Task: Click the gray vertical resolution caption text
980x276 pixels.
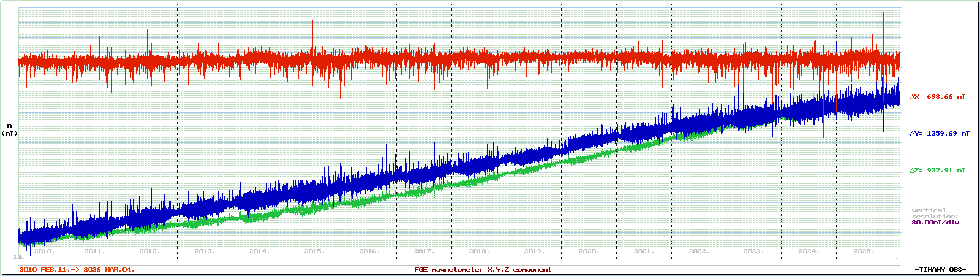Action: pyautogui.click(x=929, y=213)
